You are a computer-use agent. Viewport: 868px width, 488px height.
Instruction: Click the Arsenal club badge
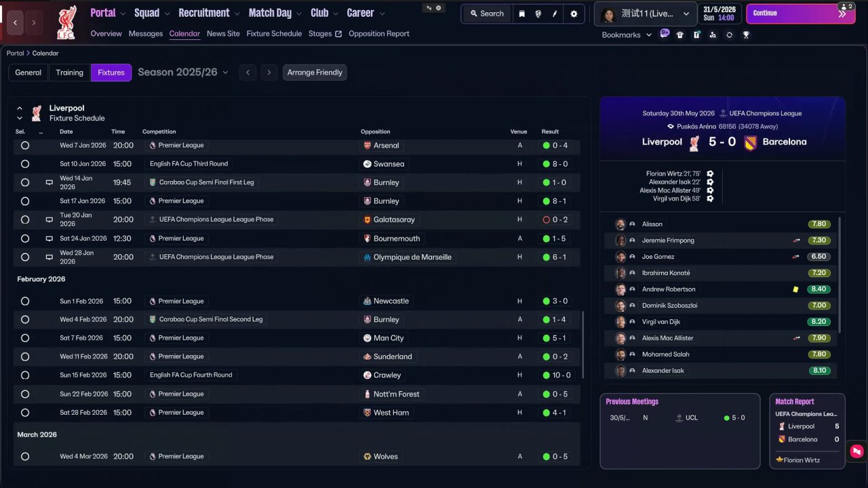368,145
